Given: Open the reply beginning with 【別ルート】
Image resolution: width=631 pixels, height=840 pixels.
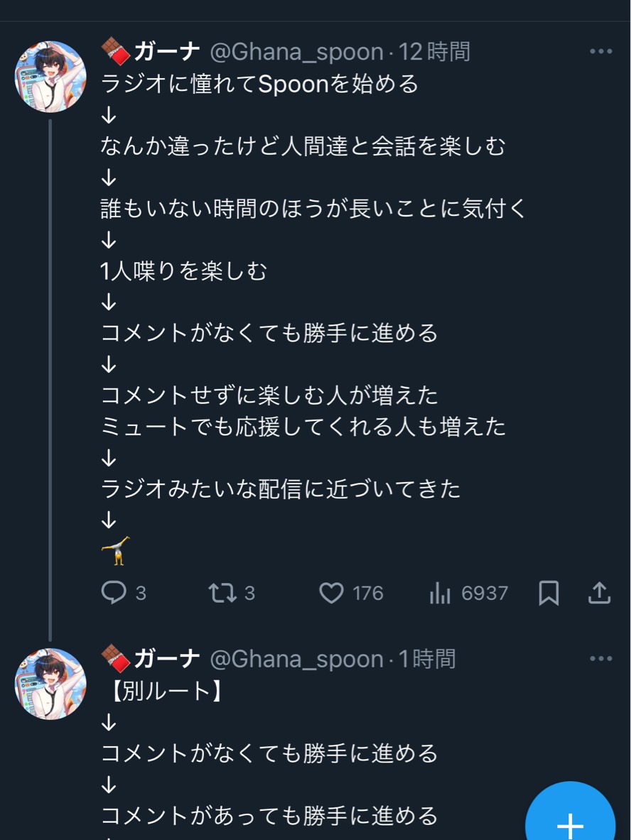Looking at the screenshot, I should click(167, 691).
